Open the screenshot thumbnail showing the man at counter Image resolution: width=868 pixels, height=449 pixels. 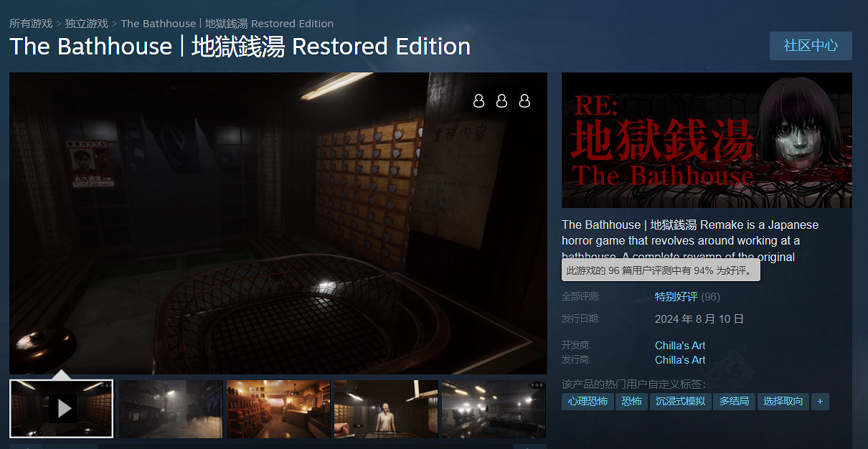(385, 409)
